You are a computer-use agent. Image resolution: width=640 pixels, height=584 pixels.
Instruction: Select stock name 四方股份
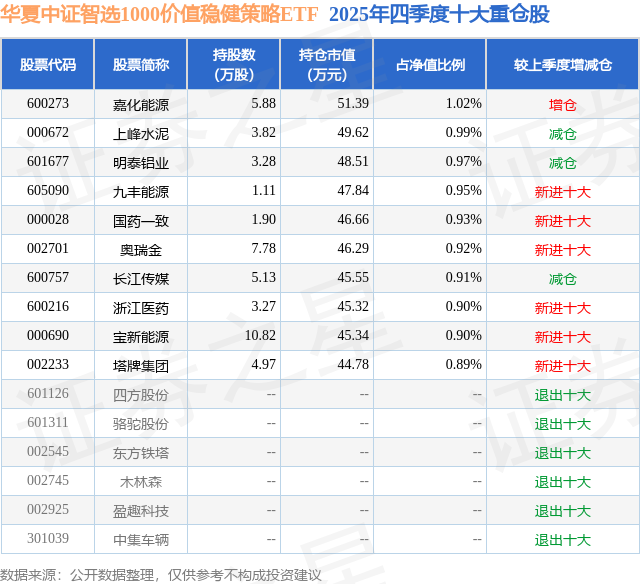[141, 394]
